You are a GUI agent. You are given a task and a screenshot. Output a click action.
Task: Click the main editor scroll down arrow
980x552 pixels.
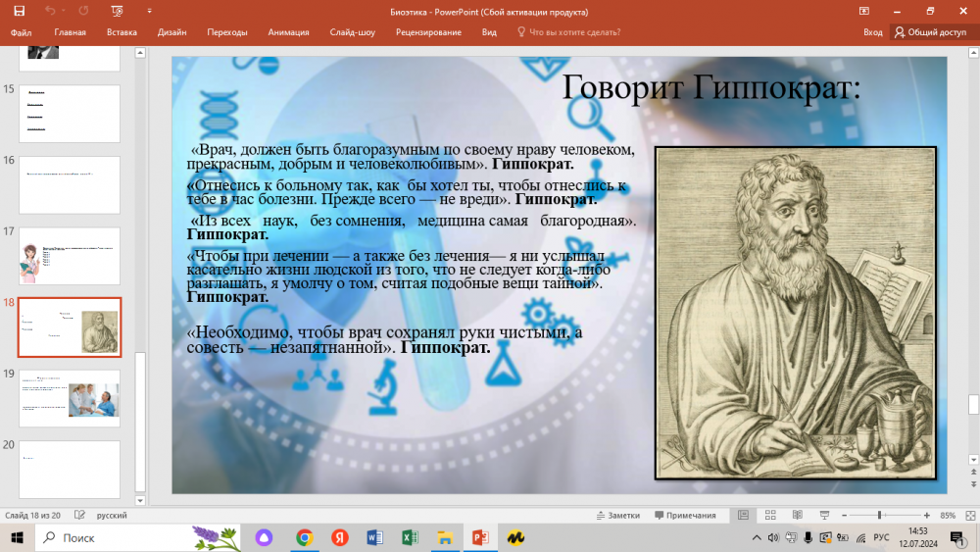pyautogui.click(x=973, y=460)
